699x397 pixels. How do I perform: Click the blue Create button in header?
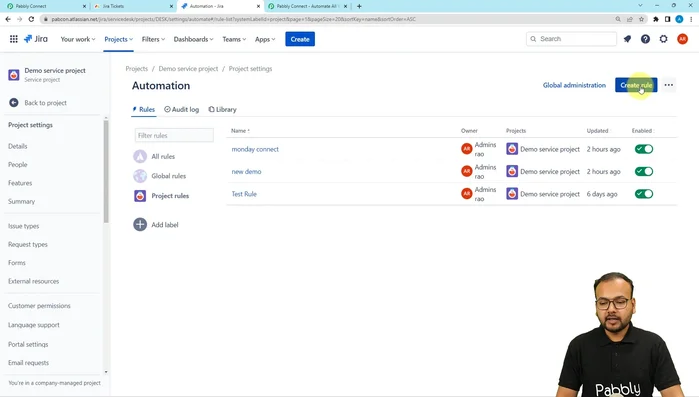point(300,39)
